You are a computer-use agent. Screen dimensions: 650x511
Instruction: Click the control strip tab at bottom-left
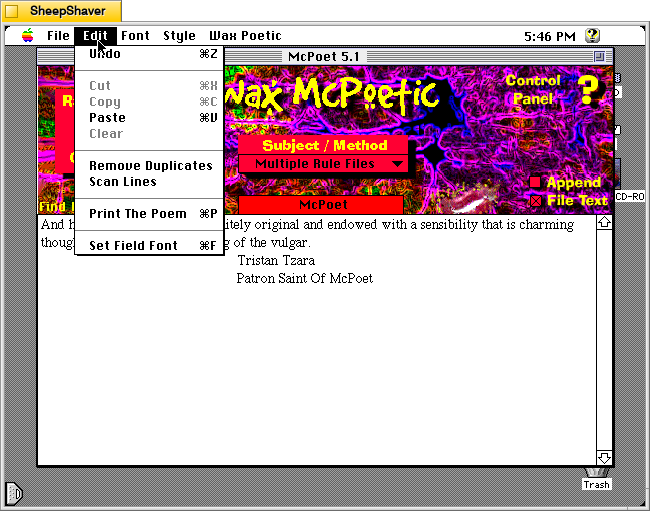[x=14, y=493]
